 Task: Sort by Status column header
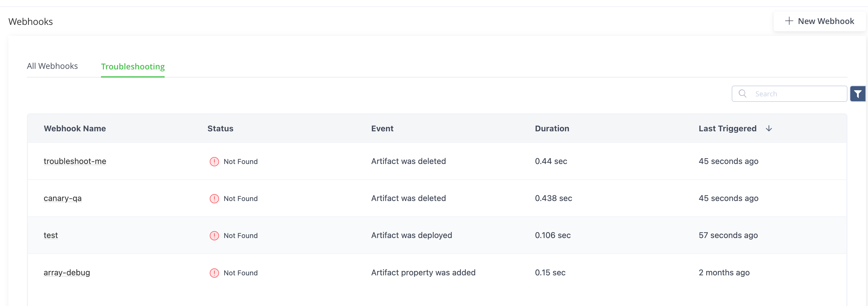[x=220, y=129]
